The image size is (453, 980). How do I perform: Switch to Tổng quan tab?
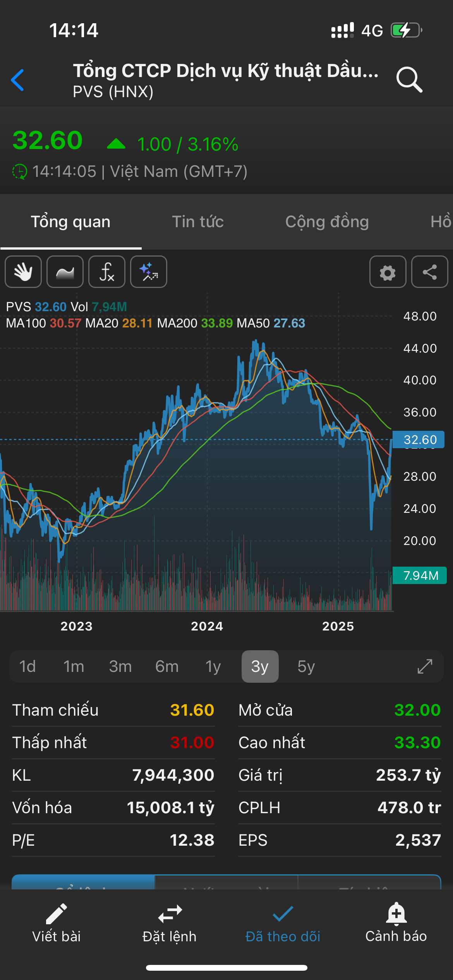[71, 222]
